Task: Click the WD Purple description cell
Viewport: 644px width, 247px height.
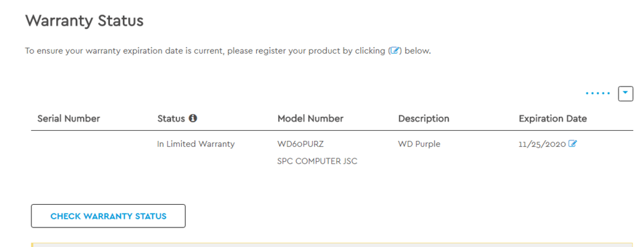Action: click(x=419, y=144)
